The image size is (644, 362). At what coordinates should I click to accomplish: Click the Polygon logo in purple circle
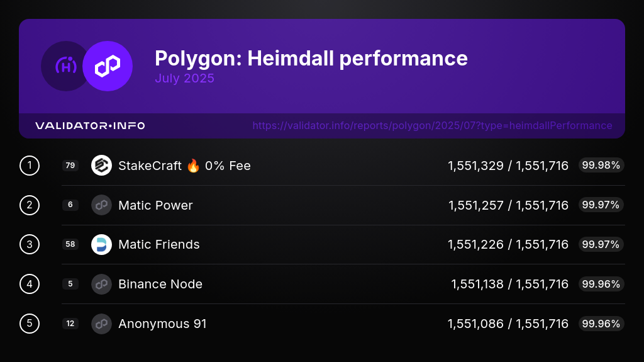[108, 66]
